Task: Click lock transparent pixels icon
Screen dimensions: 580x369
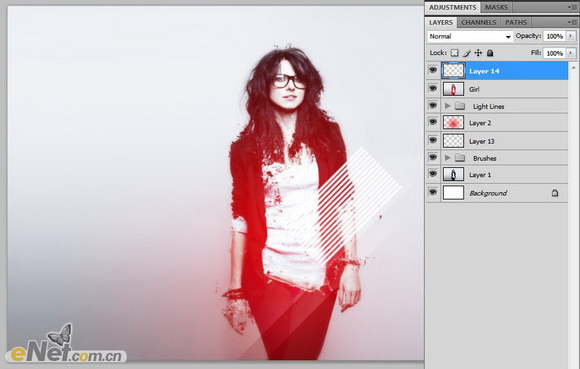Action: pos(454,53)
